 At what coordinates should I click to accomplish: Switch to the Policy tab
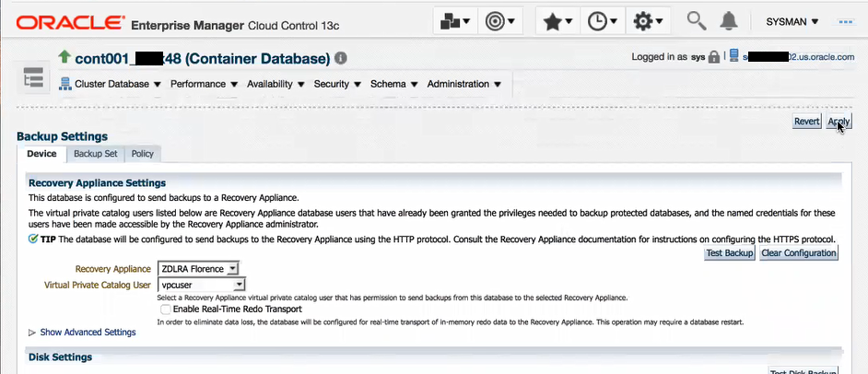coord(142,154)
